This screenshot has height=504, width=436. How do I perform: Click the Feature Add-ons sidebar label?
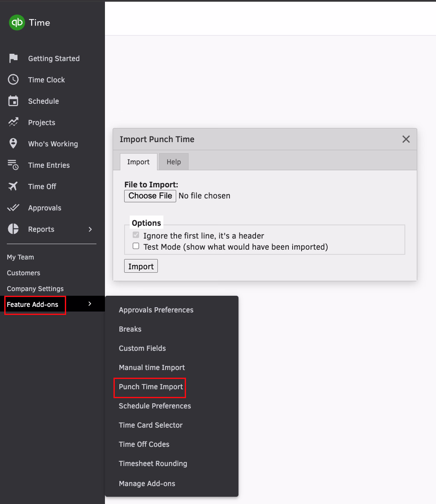[x=32, y=304]
